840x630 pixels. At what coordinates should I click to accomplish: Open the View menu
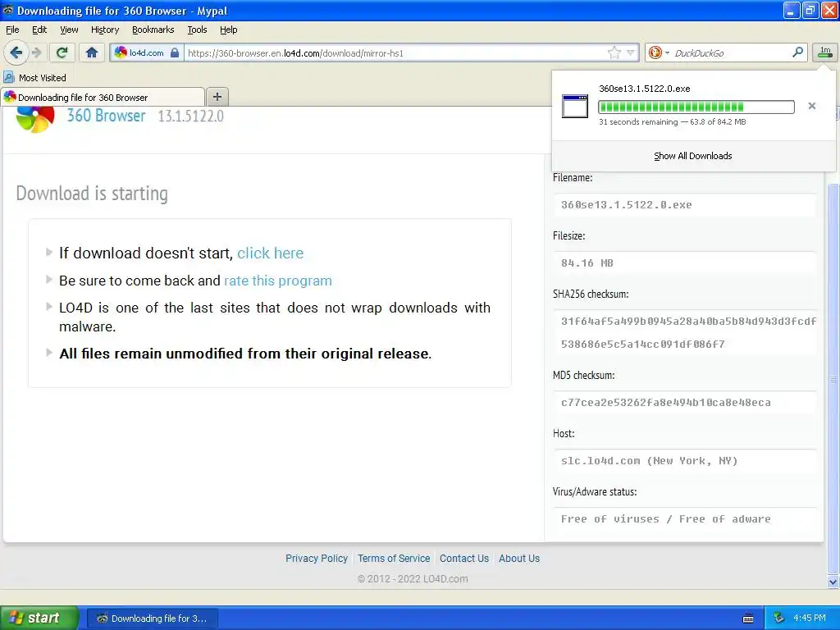69,30
